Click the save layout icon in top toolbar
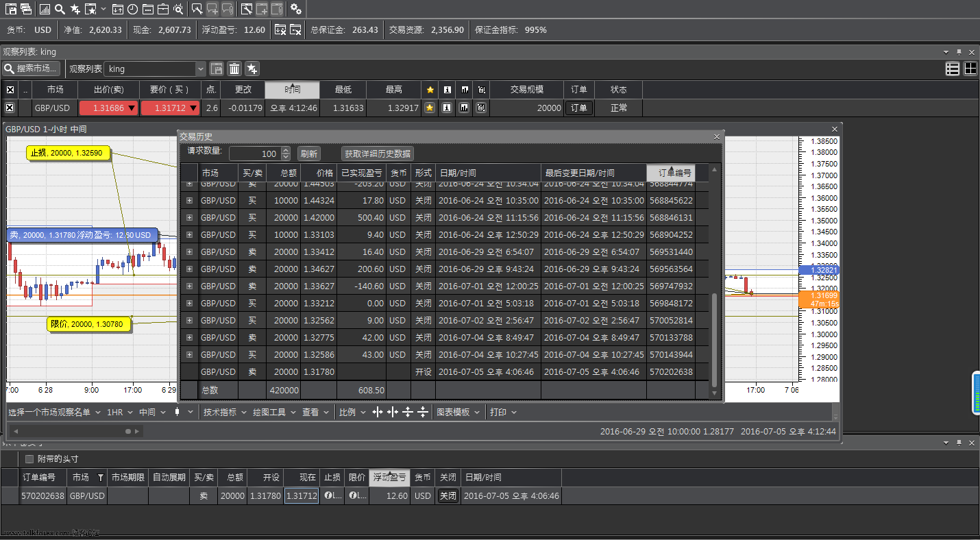 tap(11, 9)
